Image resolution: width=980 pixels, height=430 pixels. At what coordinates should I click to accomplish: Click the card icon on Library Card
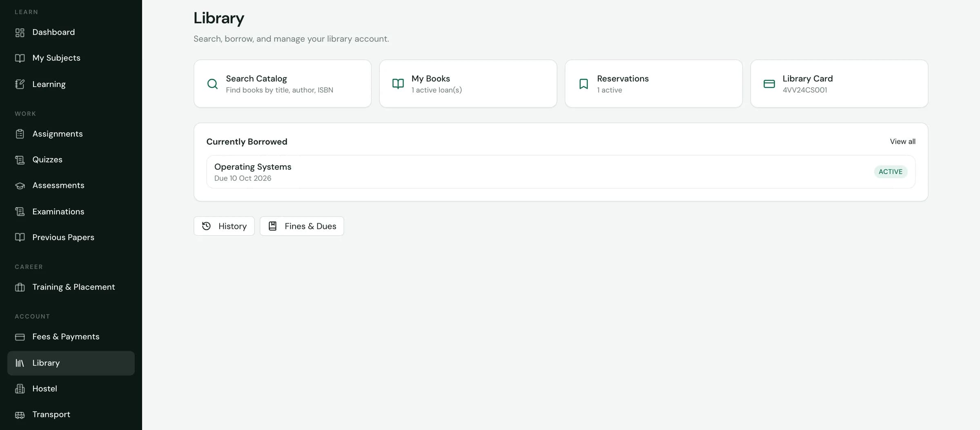[769, 84]
